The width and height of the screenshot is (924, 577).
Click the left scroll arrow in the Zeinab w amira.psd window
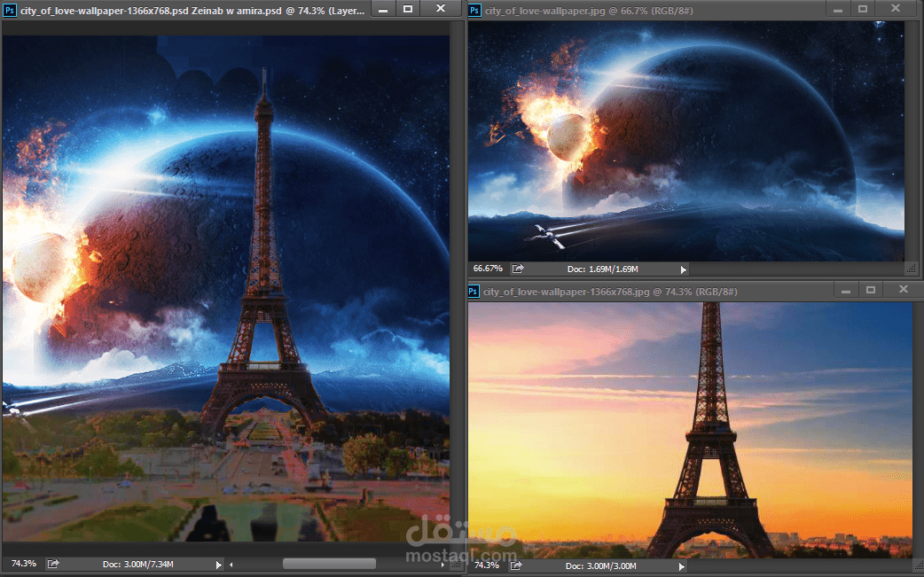[x=231, y=565]
